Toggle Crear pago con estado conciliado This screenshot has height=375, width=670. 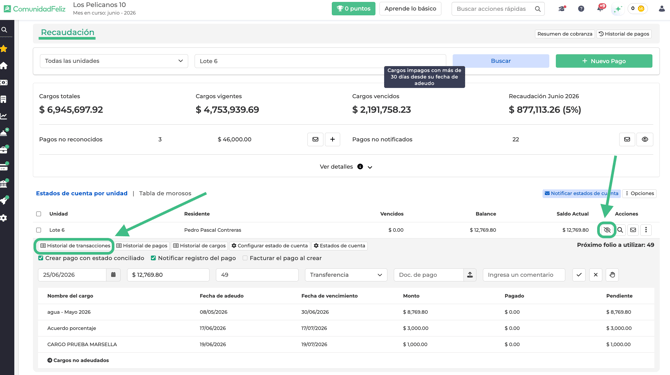[41, 258]
